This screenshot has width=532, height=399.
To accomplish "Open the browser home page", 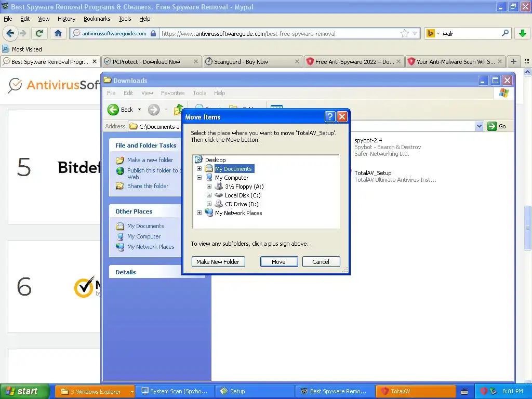I will click(58, 33).
